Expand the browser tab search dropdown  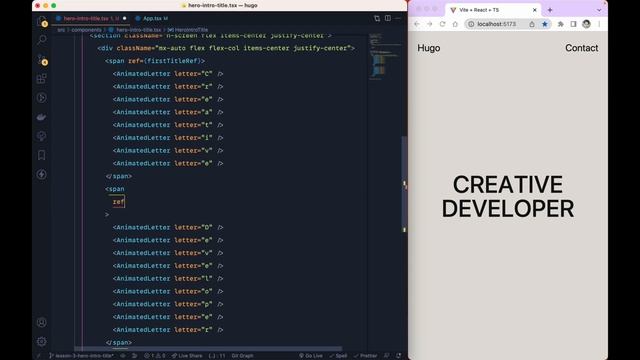[x=599, y=10]
